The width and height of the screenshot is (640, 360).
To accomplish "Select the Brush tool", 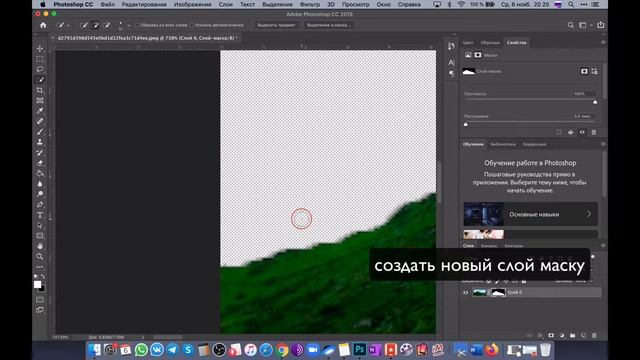I will tap(40, 132).
